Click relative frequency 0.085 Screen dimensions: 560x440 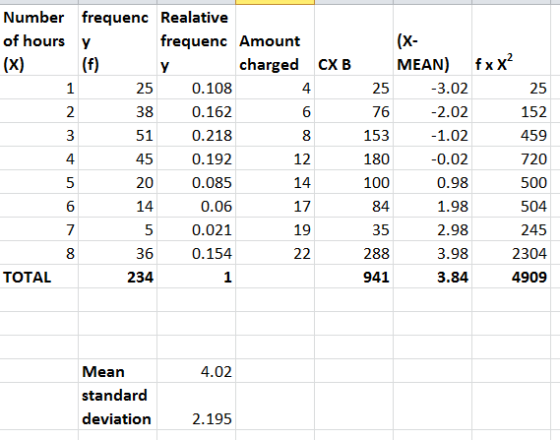click(196, 182)
